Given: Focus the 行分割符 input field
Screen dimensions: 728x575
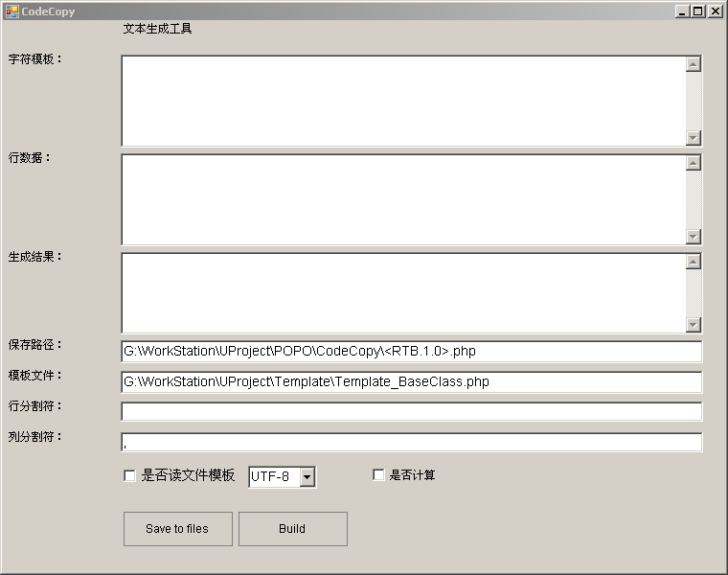Looking at the screenshot, I should pos(411,412).
